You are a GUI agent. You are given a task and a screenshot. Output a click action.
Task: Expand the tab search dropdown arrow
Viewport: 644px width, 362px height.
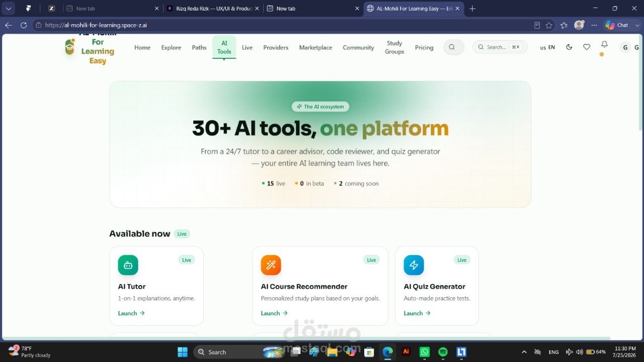[x=9, y=9]
